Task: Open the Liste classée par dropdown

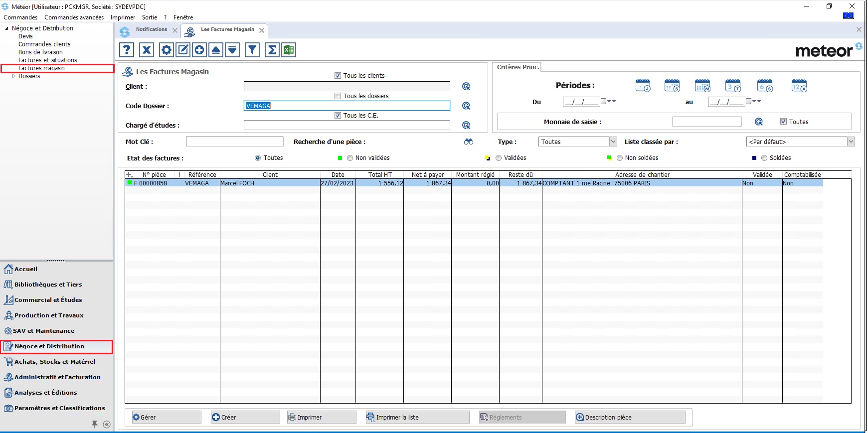Action: click(x=801, y=142)
